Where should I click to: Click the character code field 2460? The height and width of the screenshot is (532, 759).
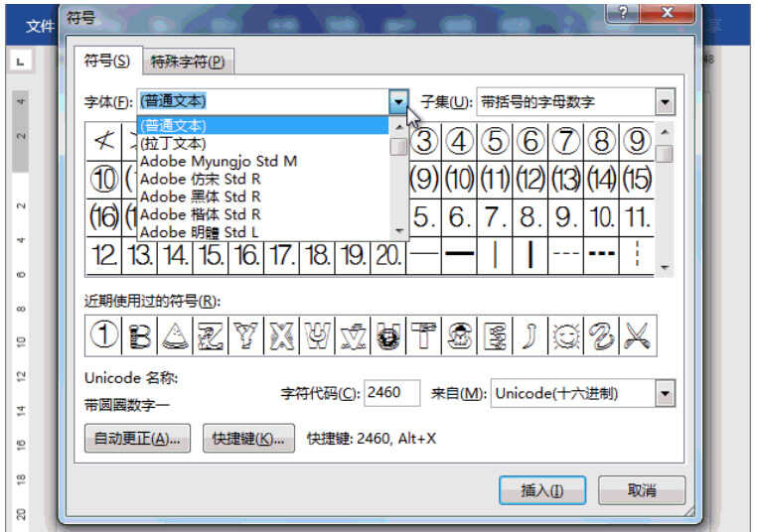(x=391, y=393)
